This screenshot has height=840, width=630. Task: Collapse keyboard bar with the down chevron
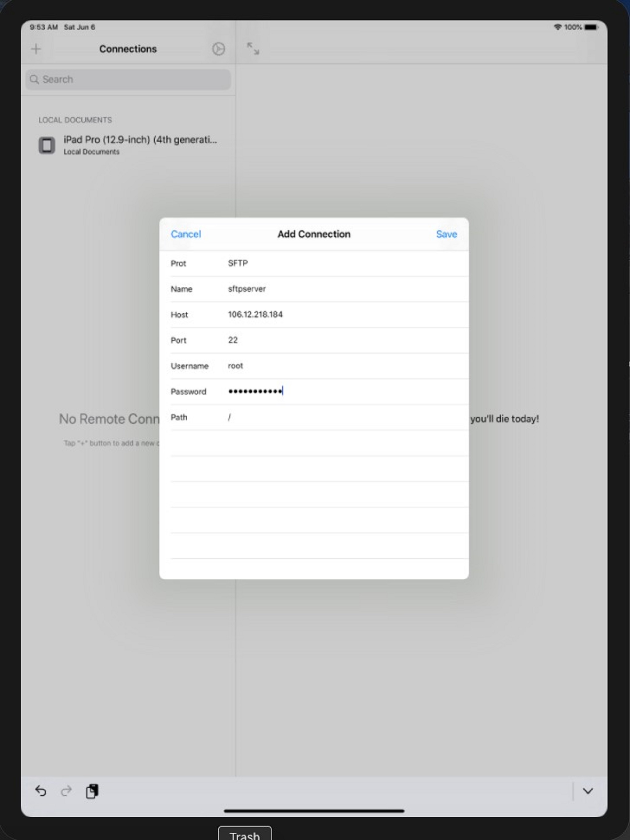(x=588, y=791)
